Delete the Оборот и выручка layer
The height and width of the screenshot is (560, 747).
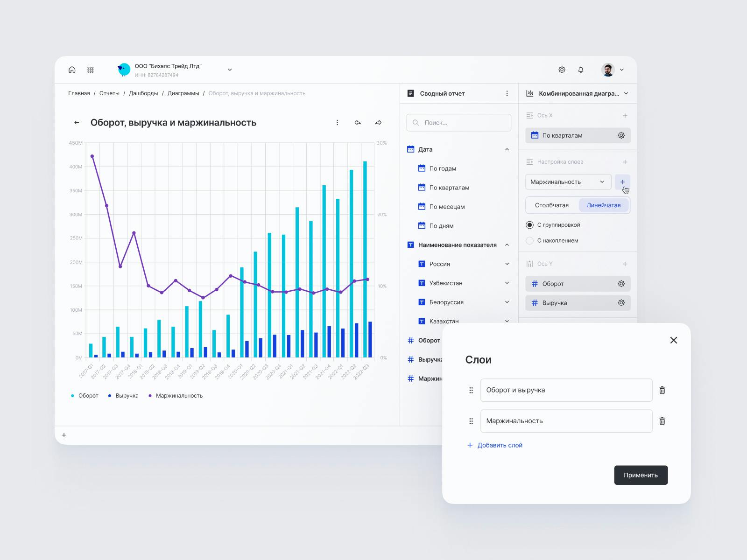[x=662, y=390]
